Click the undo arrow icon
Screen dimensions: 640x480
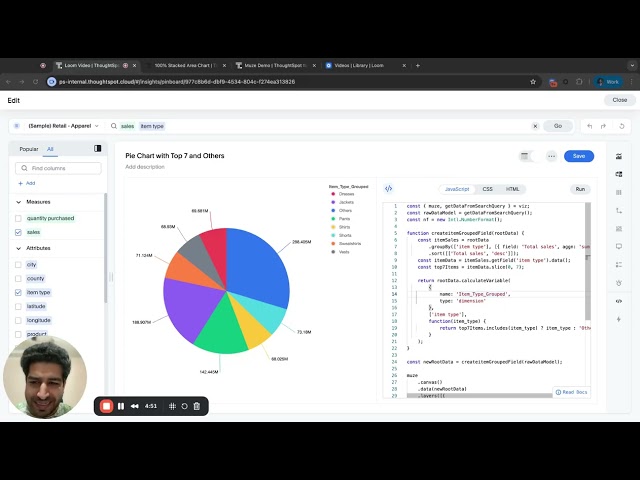(x=589, y=126)
